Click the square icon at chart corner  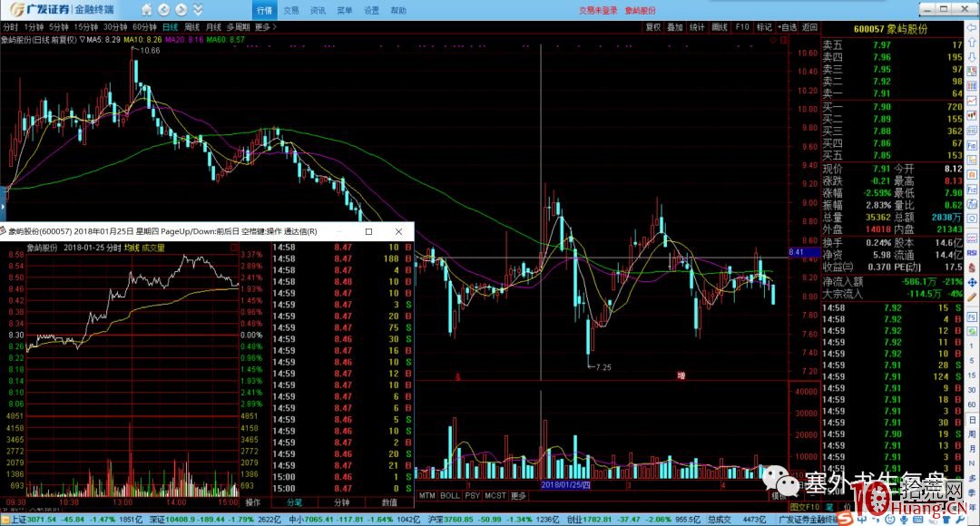pyautogui.click(x=783, y=40)
